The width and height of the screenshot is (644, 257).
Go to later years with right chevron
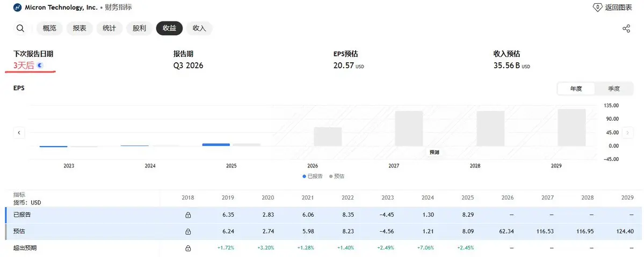627,133
